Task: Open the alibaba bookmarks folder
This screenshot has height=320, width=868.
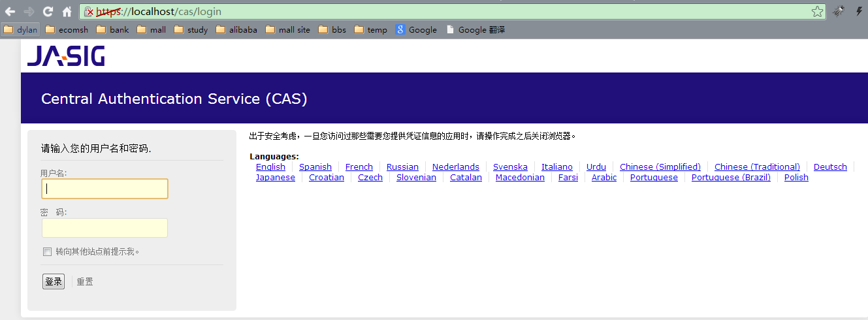Action: pos(236,29)
